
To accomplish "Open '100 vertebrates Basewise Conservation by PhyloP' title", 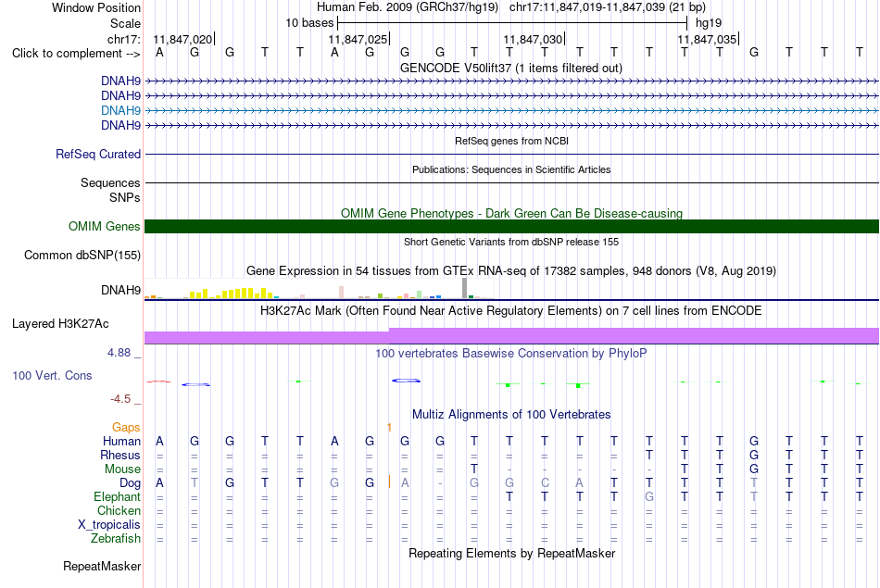I will (x=510, y=354).
